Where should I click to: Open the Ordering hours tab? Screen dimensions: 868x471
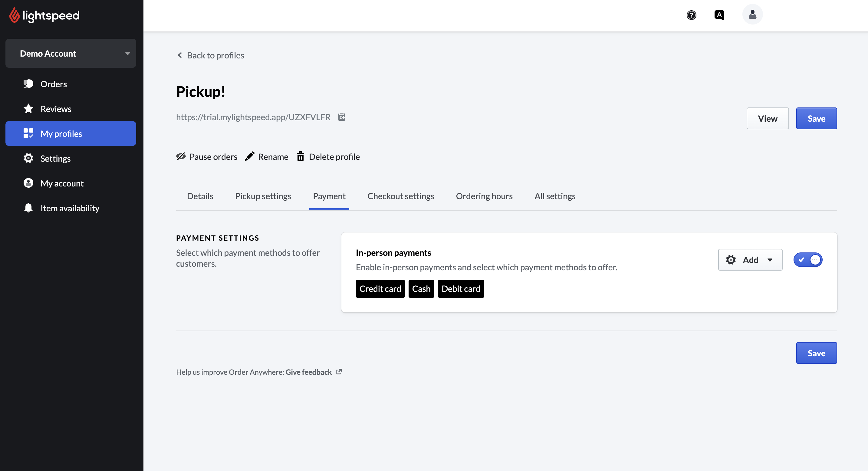[484, 196]
